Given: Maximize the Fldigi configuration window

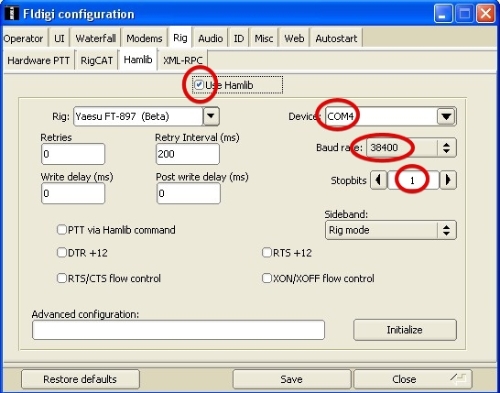Looking at the screenshot, I should coord(464,14).
